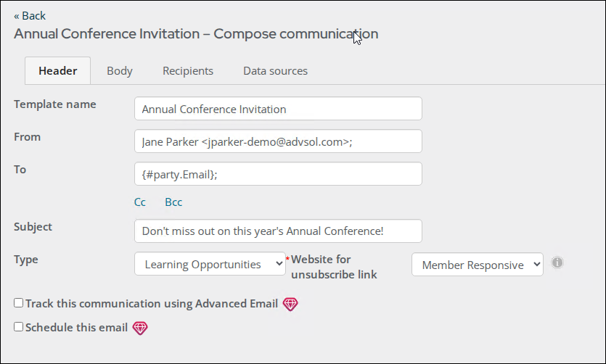The width and height of the screenshot is (606, 364).
Task: Click the Back link
Action: (30, 16)
